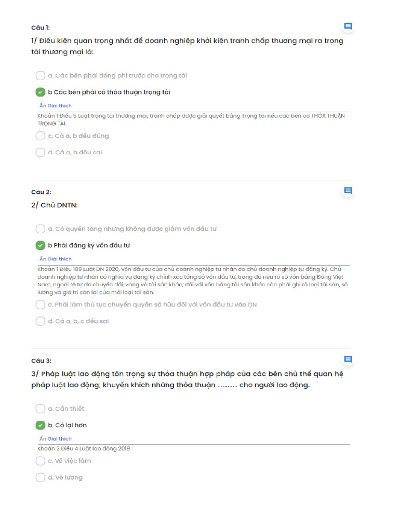Image resolution: width=399 pixels, height=532 pixels.
Task: Hide explanation under Câu 2 answer
Action: pos(56,259)
